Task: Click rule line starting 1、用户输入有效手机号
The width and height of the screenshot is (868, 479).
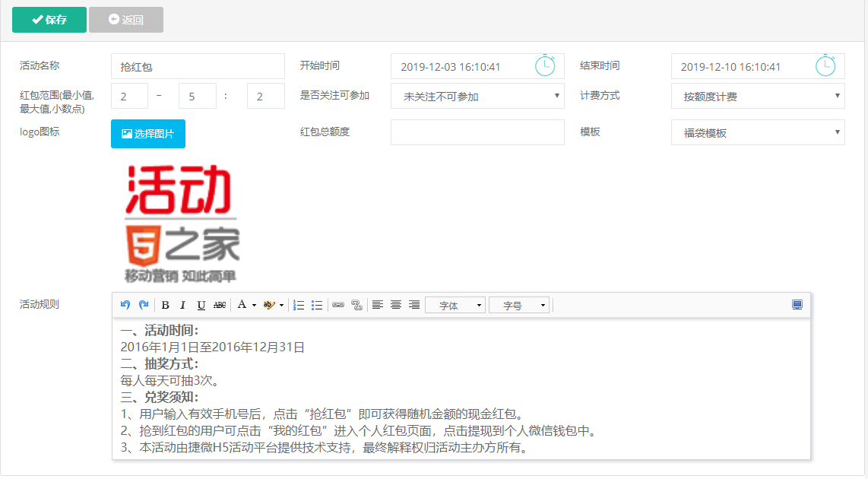Action: click(x=322, y=414)
